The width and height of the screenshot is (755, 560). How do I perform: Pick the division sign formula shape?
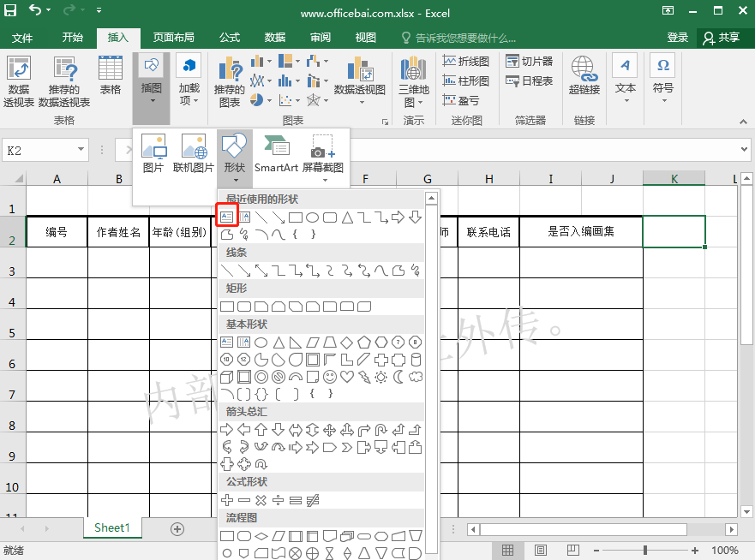(x=279, y=500)
